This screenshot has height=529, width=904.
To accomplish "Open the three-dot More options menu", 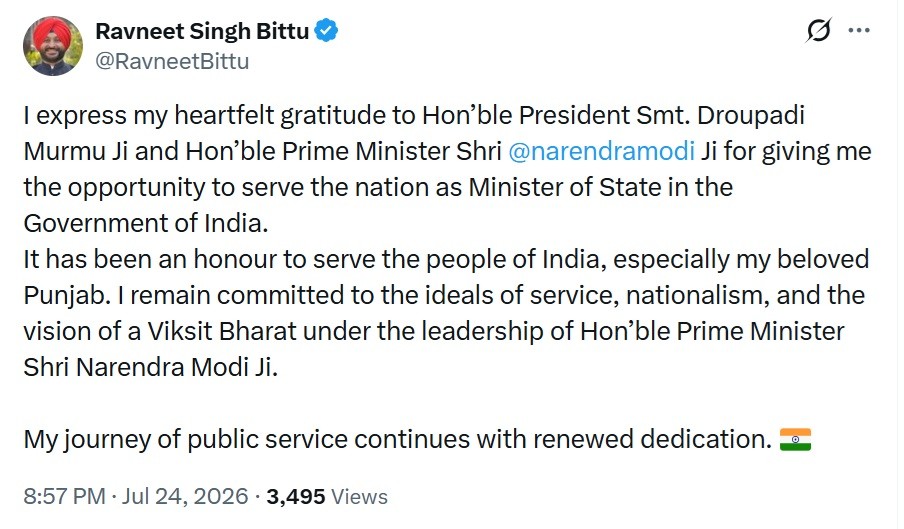I will [859, 31].
